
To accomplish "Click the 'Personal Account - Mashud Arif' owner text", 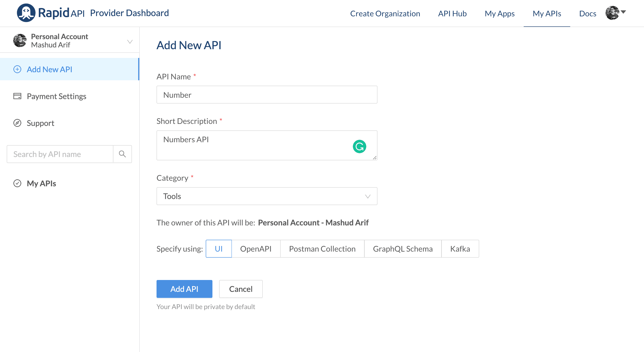I will 313,223.
